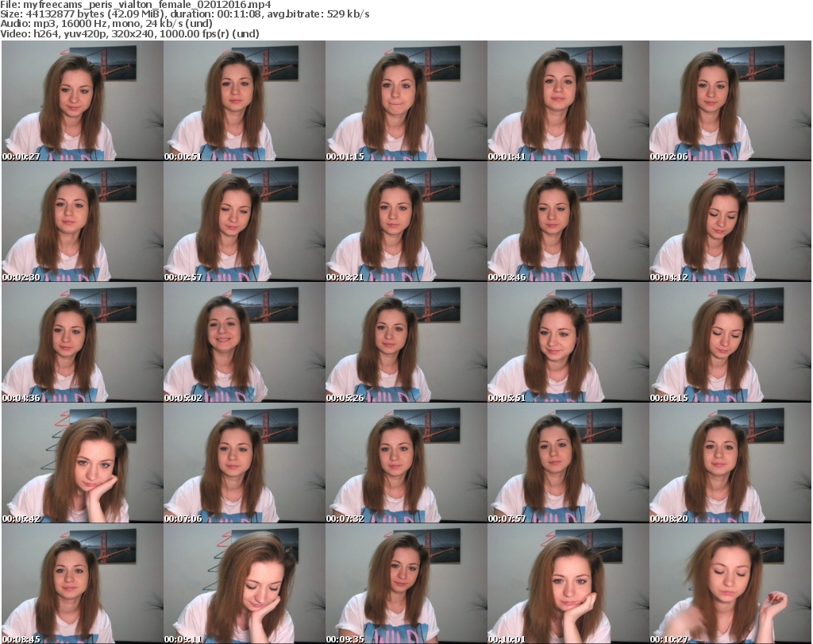Open the frame stamped 00:02:57

(245, 222)
